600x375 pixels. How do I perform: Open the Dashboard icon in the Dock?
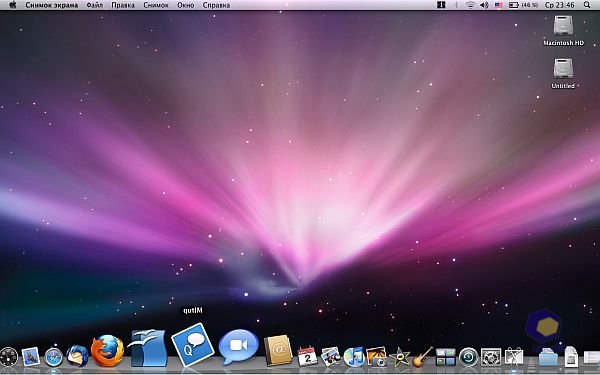pyautogui.click(x=8, y=357)
